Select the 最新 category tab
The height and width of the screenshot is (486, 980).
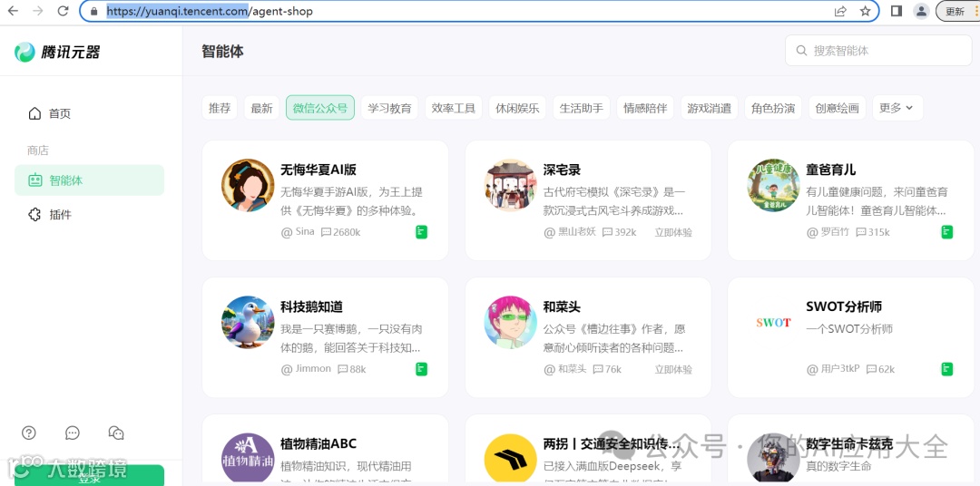262,108
